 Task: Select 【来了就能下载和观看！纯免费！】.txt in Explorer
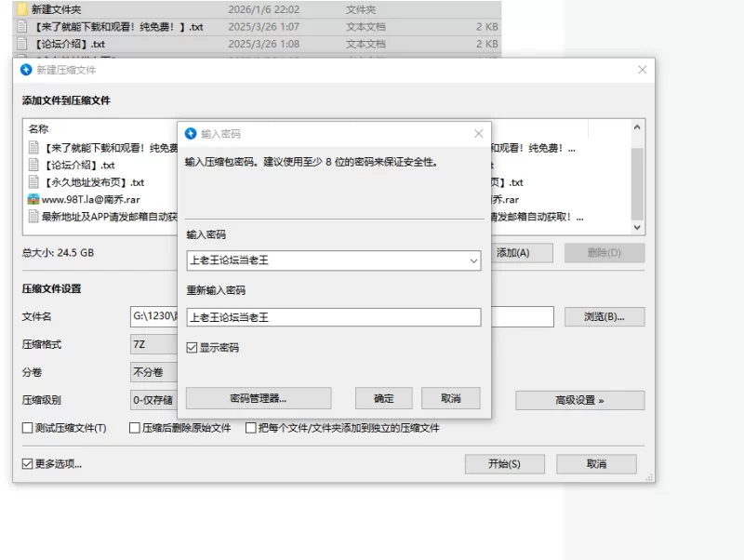[x=257, y=27]
